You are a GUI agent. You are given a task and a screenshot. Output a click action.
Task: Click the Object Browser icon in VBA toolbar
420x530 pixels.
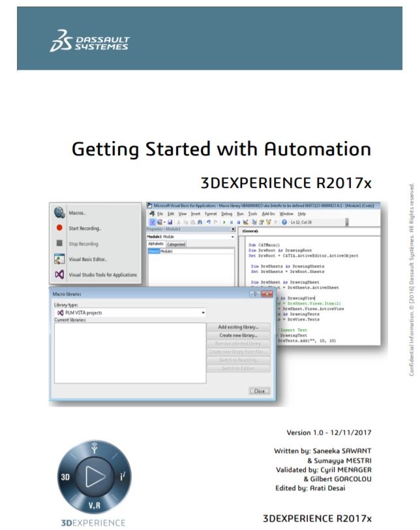tap(269, 222)
